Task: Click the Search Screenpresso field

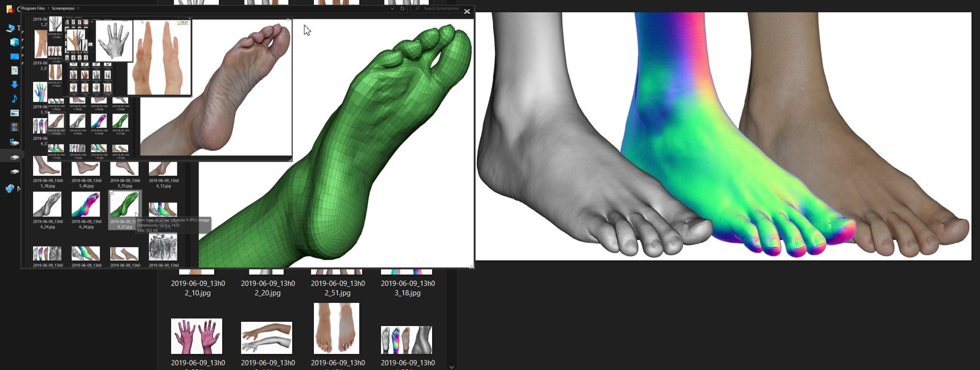Action: click(442, 9)
